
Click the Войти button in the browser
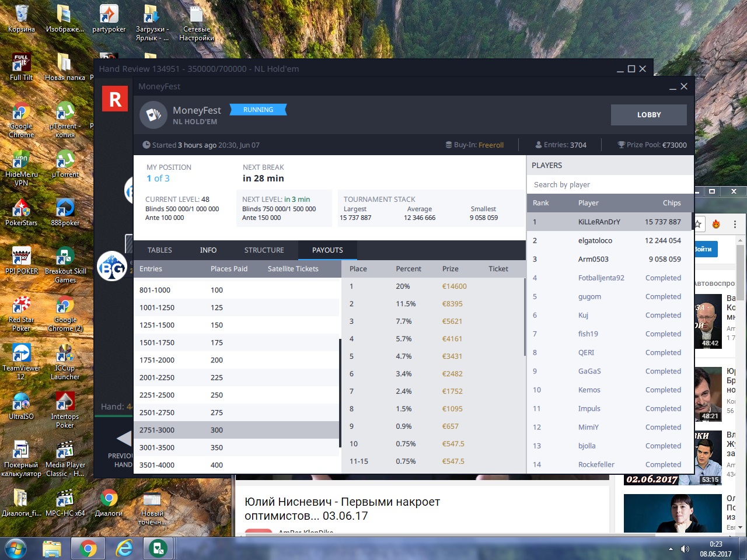coord(705,249)
